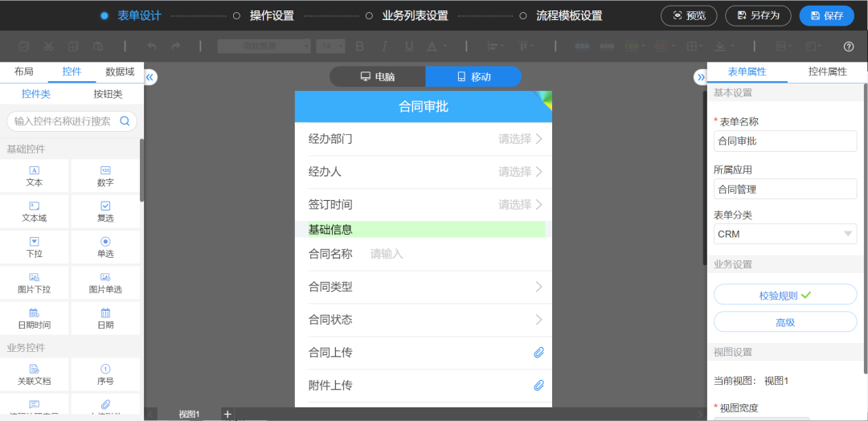Collapse the left panel with double-arrow icon
This screenshot has width=868, height=421.
(150, 77)
